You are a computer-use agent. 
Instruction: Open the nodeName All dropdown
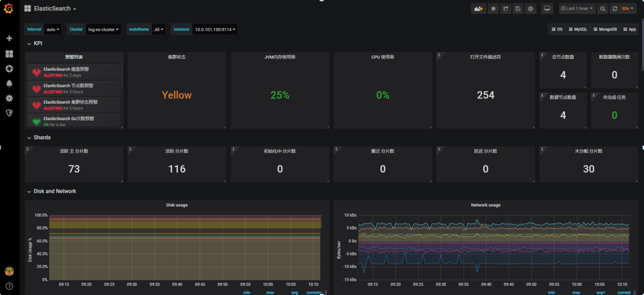click(158, 29)
